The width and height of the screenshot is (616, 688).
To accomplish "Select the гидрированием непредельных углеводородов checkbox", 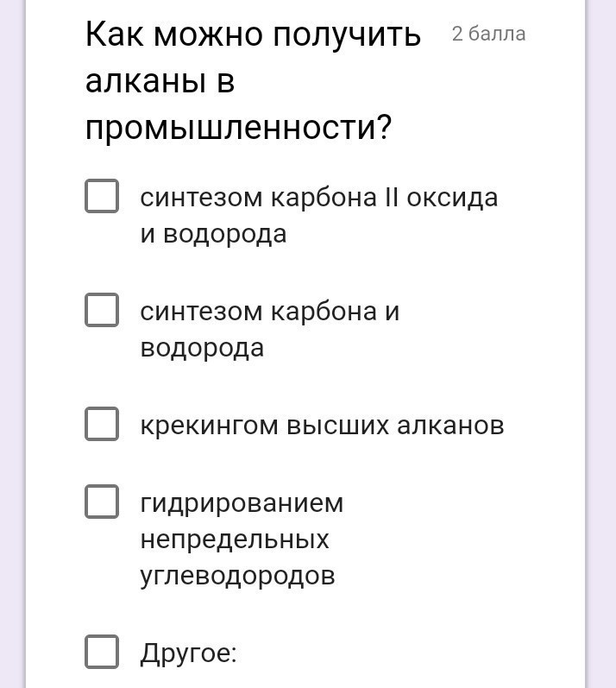I will coord(102,502).
